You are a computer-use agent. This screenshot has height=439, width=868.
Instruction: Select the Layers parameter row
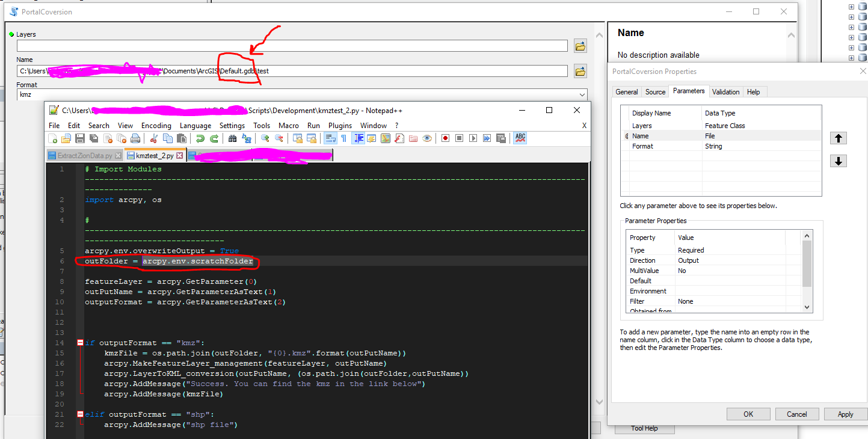(721, 126)
